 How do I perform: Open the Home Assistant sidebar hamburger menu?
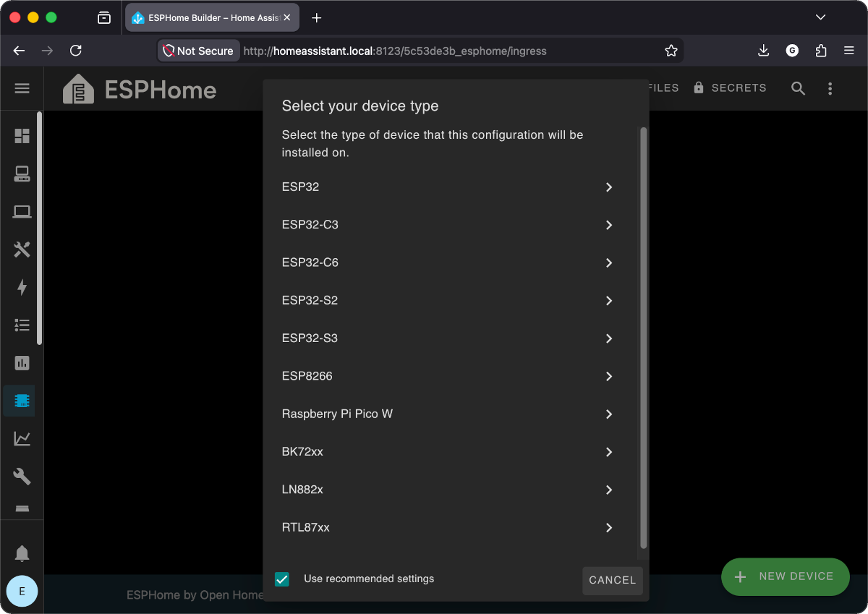pos(22,88)
